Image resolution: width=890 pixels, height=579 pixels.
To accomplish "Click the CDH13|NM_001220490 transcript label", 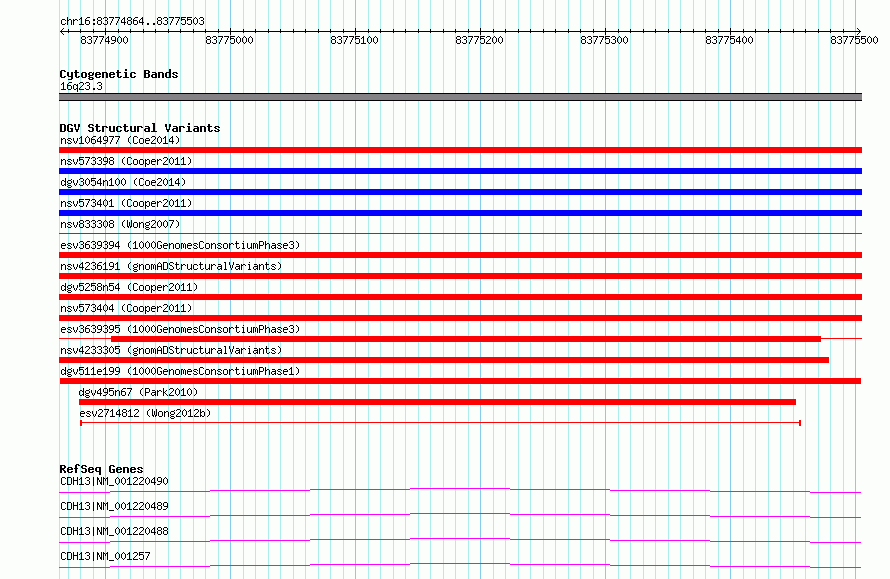I will (114, 481).
